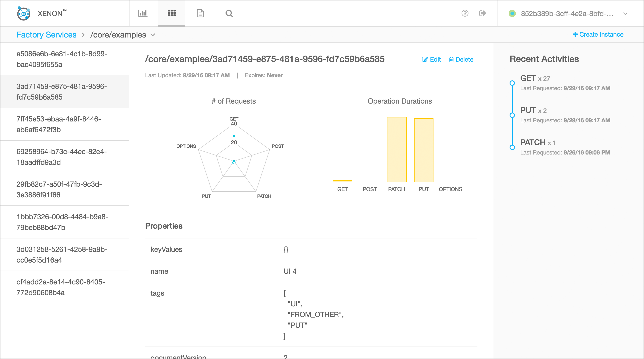Click the Expires: Never text

pyautogui.click(x=264, y=75)
